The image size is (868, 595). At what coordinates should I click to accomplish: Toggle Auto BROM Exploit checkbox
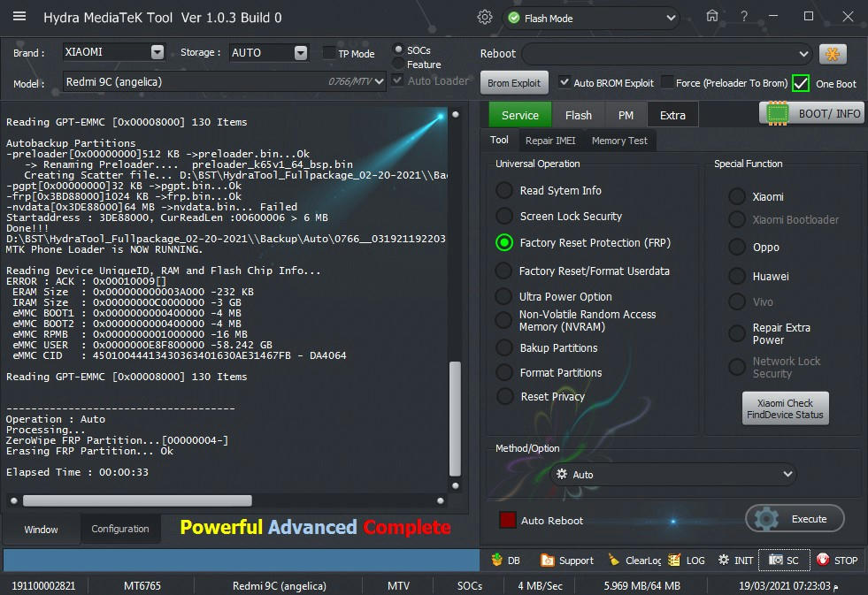565,82
